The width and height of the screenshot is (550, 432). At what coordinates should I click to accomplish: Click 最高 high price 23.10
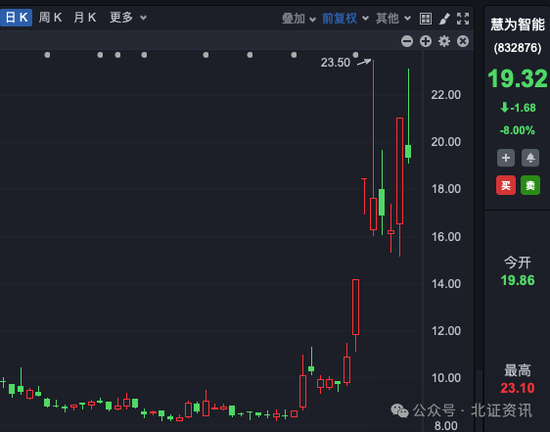pyautogui.click(x=517, y=388)
